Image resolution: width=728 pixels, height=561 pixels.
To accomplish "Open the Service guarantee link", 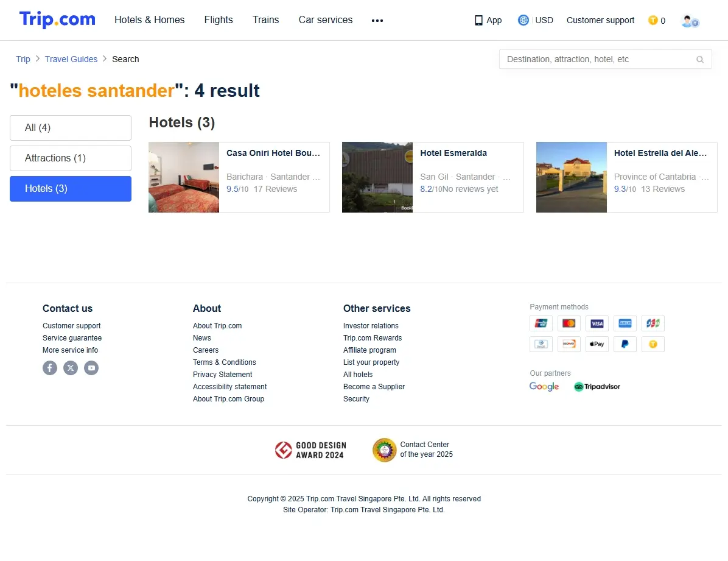I will click(72, 338).
